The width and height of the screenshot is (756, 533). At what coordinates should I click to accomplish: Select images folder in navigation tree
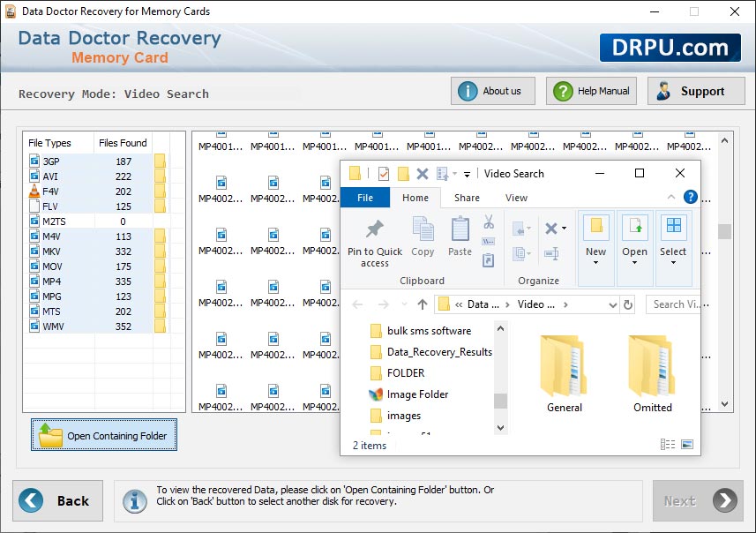396,416
